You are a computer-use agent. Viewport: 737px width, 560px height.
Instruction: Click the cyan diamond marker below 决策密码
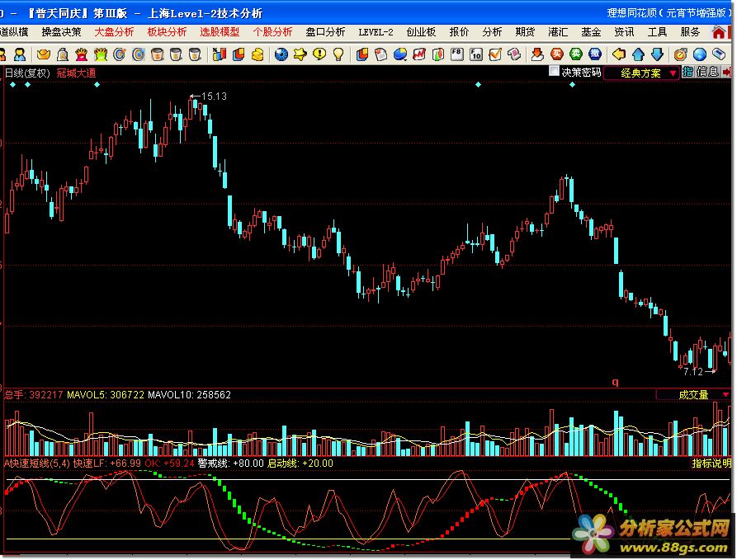(x=572, y=85)
